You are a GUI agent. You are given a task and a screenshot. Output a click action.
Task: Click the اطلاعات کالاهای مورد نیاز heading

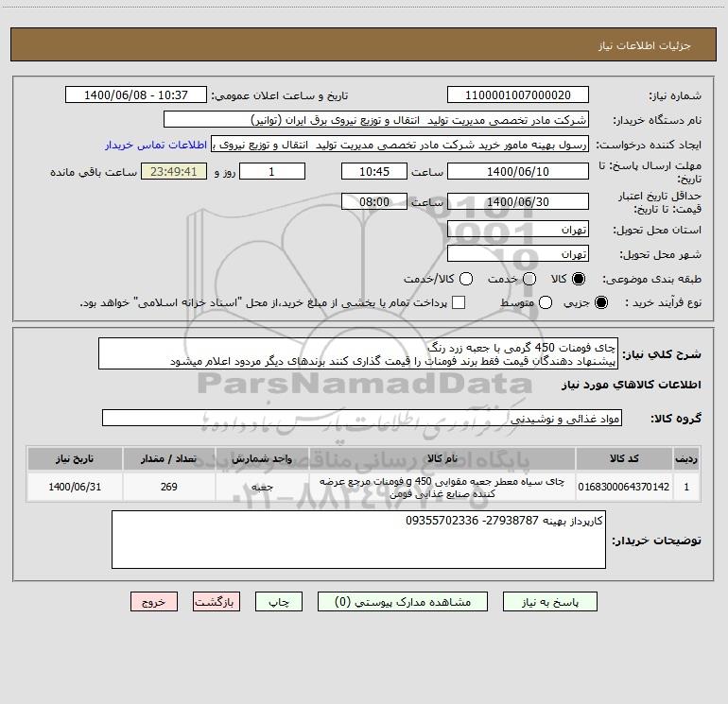click(631, 385)
